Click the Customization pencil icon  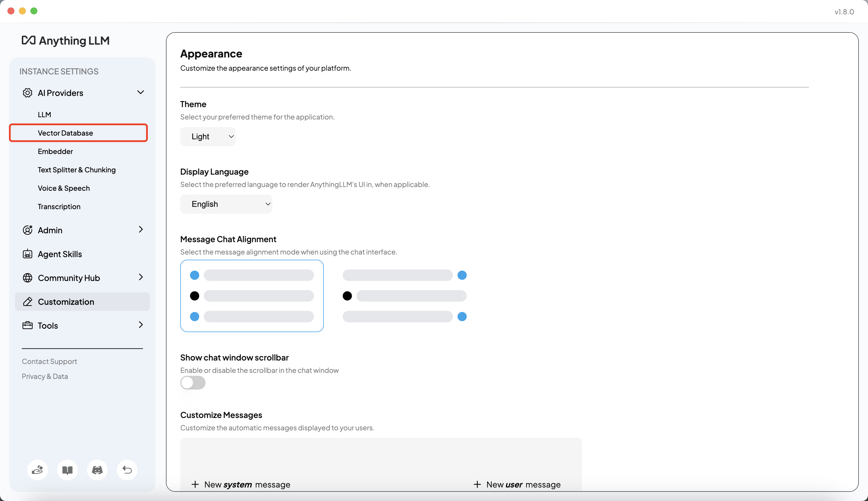[28, 301]
